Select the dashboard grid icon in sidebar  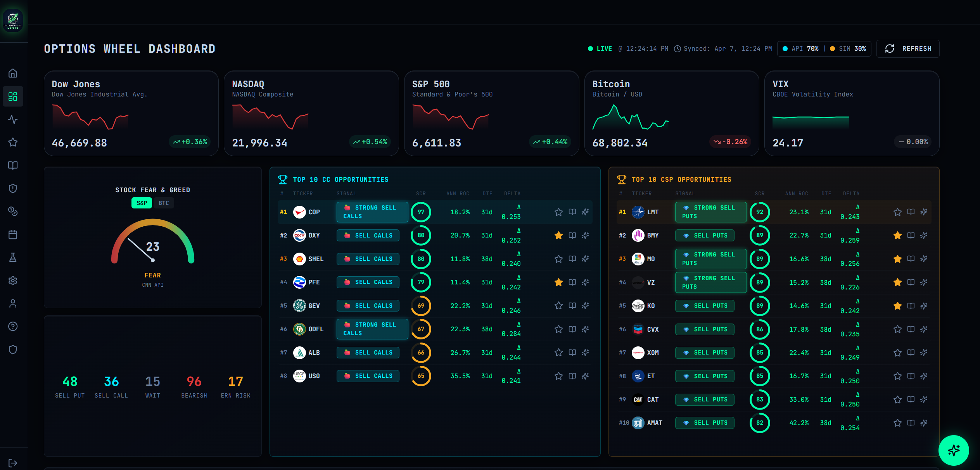pyautogui.click(x=13, y=96)
